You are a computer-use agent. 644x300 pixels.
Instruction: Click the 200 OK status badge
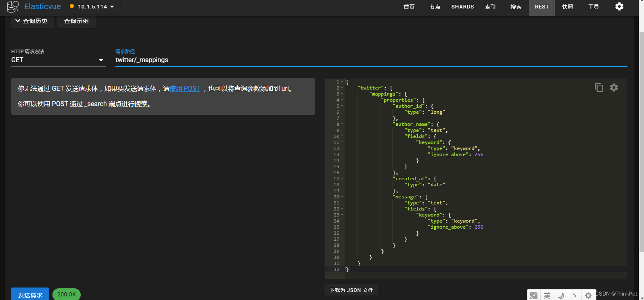[67, 294]
